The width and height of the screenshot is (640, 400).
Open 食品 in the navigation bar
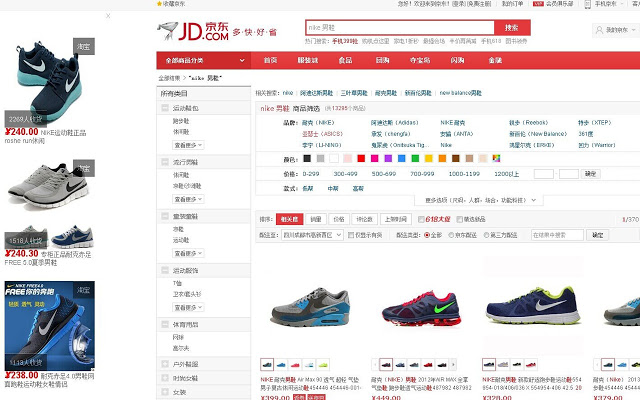[345, 60]
